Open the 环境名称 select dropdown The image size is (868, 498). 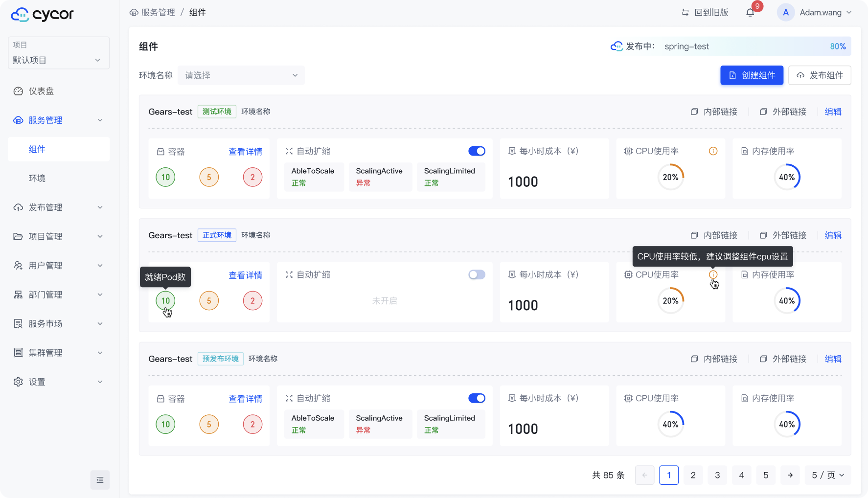coord(241,75)
